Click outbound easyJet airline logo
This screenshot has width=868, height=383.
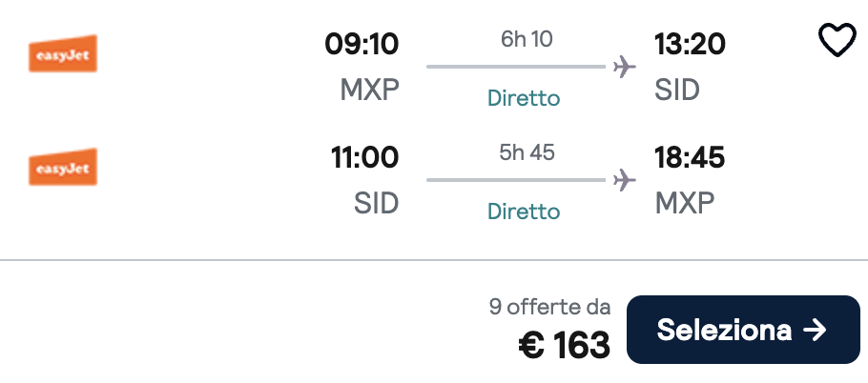click(x=63, y=54)
